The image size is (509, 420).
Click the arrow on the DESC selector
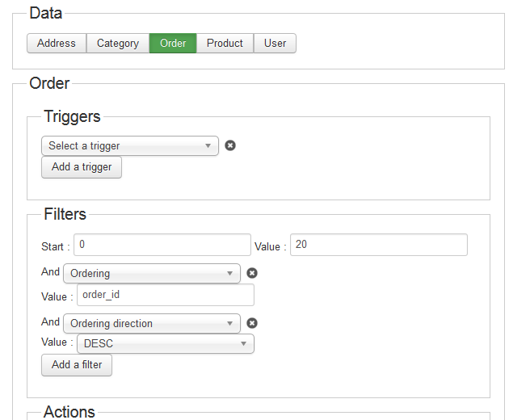[x=243, y=343]
